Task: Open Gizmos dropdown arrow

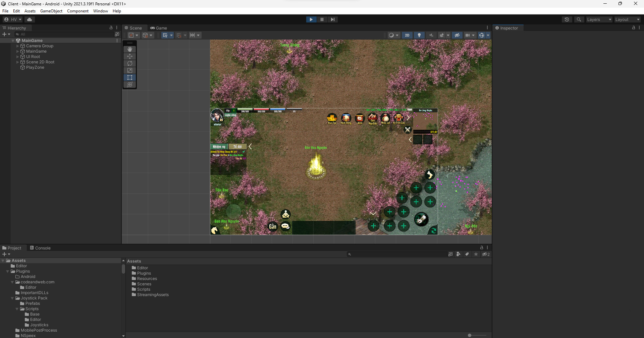Action: (488, 35)
